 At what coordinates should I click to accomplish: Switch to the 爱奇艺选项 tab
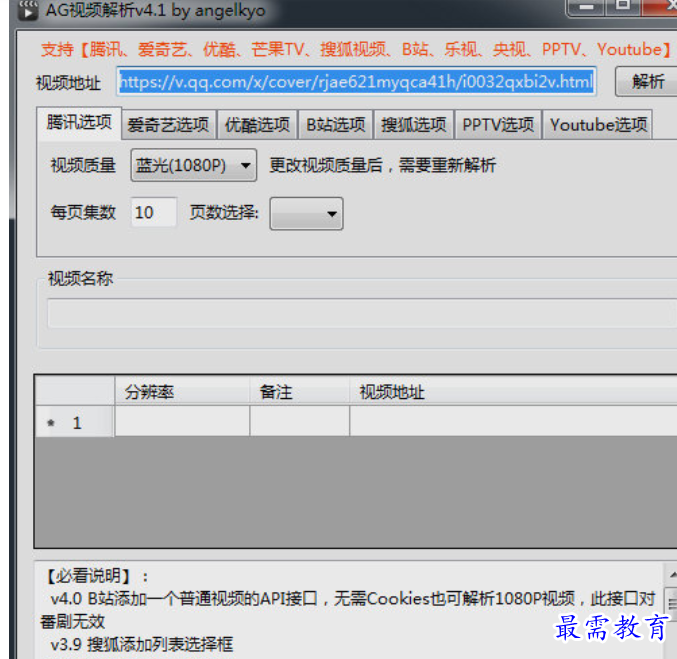168,125
